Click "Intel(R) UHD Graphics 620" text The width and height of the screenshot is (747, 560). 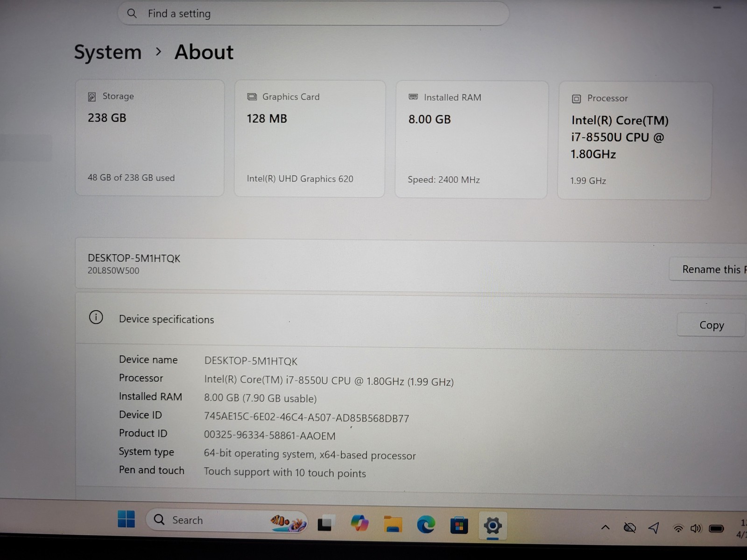coord(300,179)
